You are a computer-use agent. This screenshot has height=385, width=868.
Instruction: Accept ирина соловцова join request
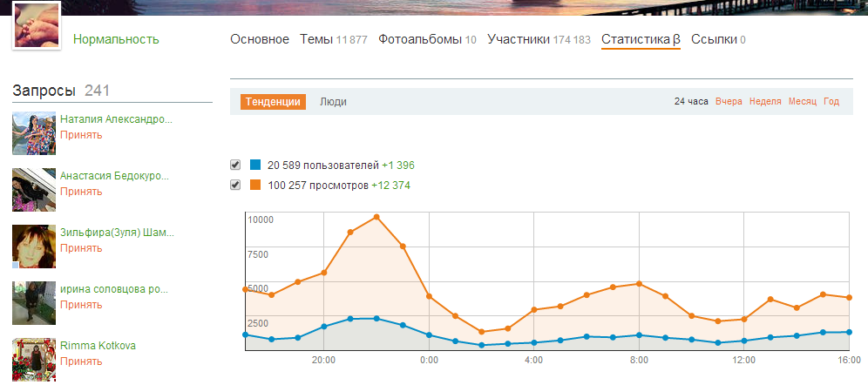[x=81, y=304]
